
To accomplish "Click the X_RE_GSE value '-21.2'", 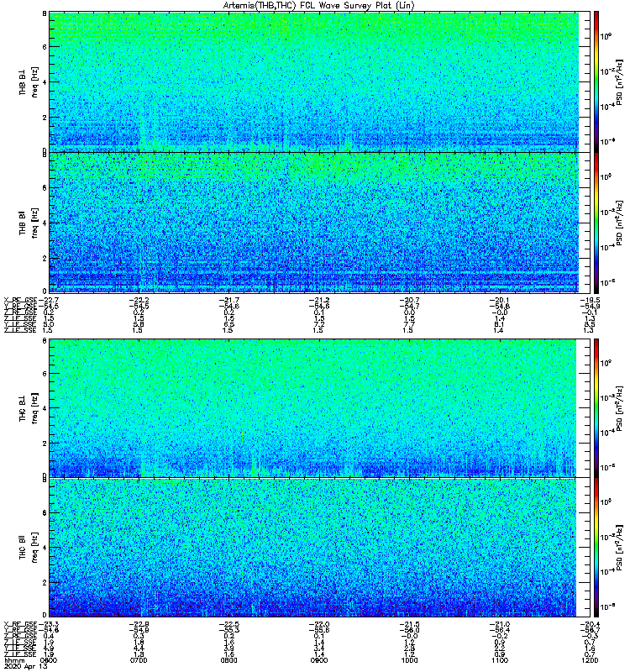I will coord(319,300).
